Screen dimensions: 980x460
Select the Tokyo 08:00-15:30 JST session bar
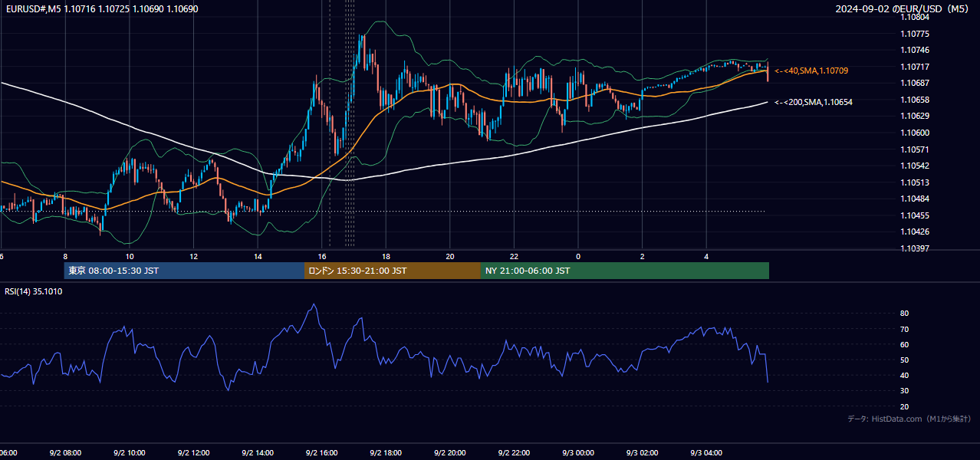click(184, 271)
